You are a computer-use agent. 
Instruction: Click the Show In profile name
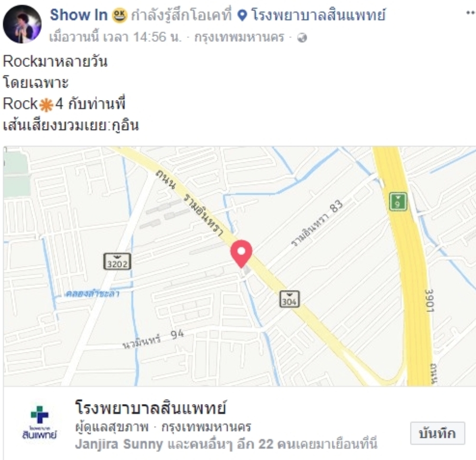click(x=79, y=15)
